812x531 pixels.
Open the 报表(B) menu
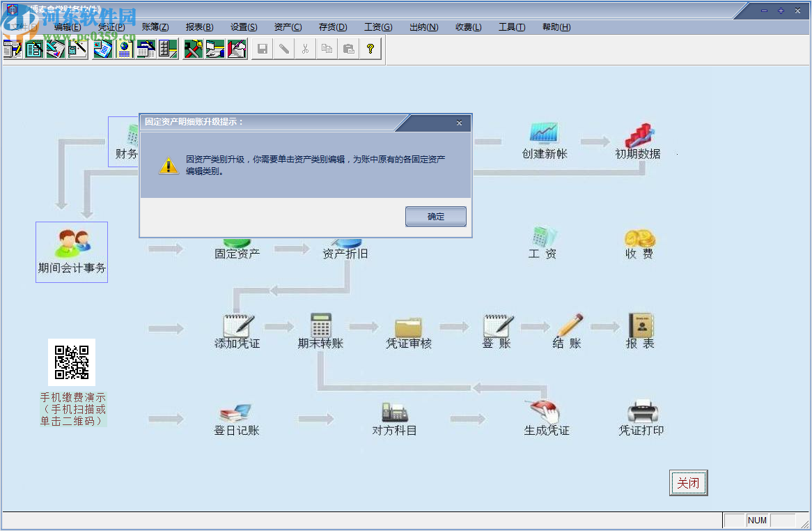click(x=199, y=27)
